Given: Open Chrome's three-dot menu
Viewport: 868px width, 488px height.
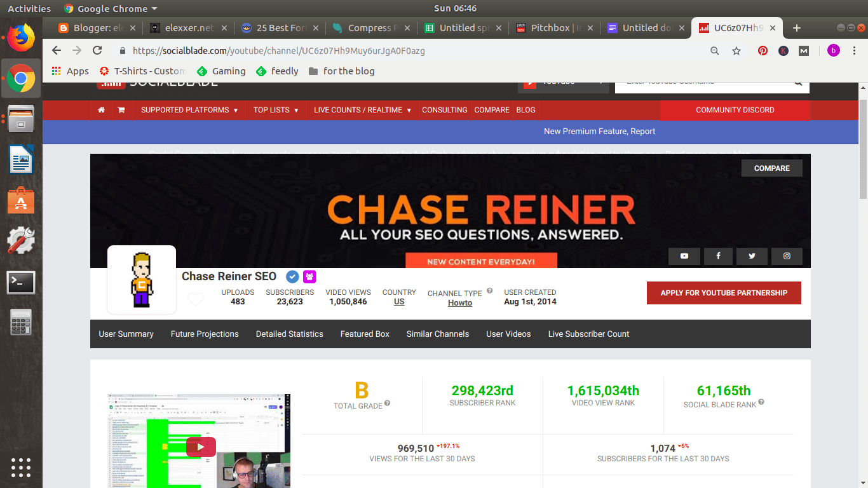Looking at the screenshot, I should (853, 51).
